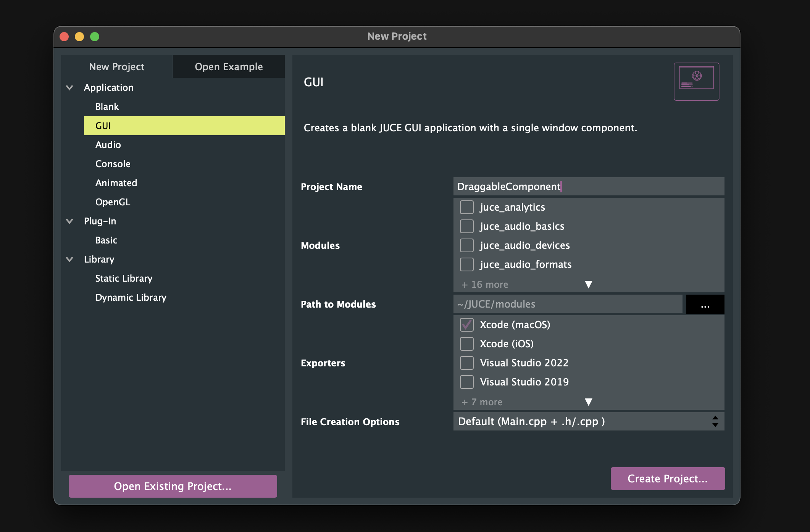Collapse the Library tree group

(x=69, y=260)
